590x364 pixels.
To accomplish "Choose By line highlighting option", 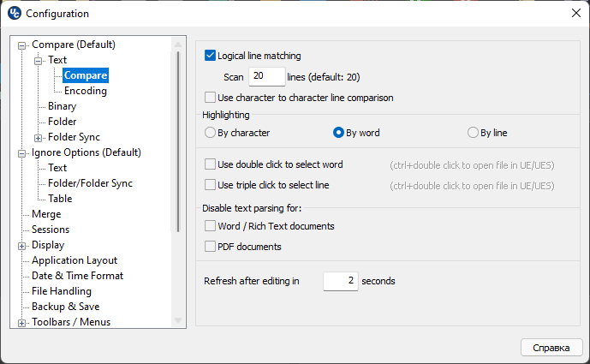I will [473, 133].
